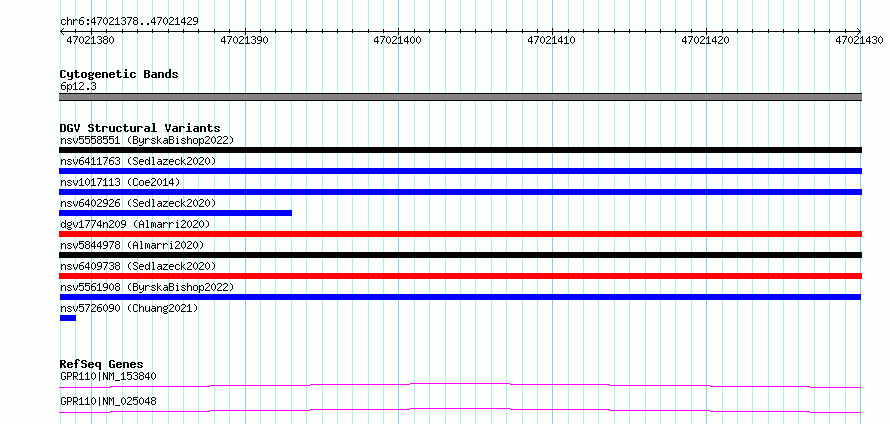Select the tiny blue bar of nsv5726090
Screen dimensions: 890x424
coord(68,318)
